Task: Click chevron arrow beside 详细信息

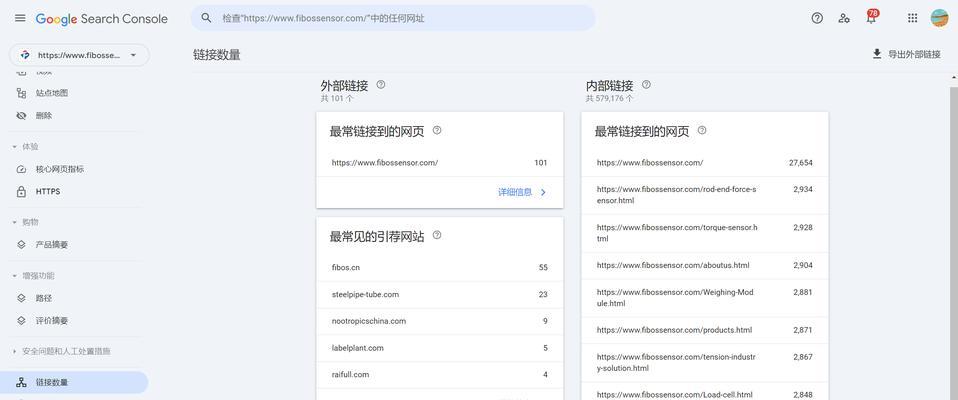Action: [x=543, y=192]
